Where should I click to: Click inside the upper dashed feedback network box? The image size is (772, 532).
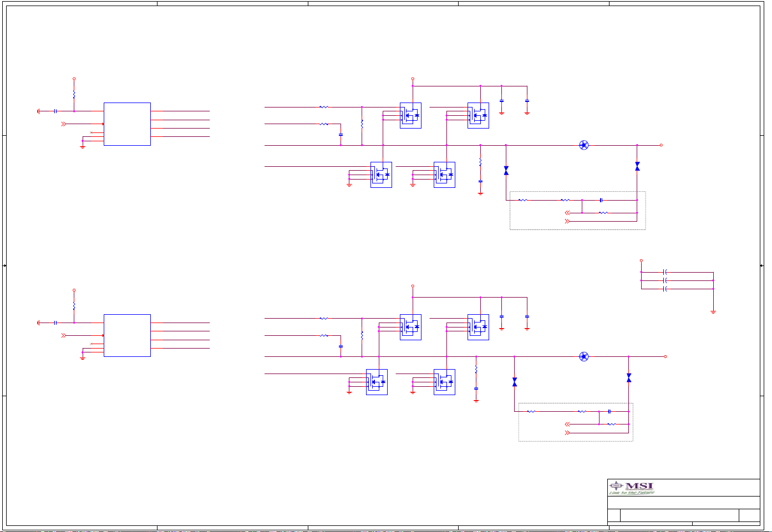click(x=577, y=211)
